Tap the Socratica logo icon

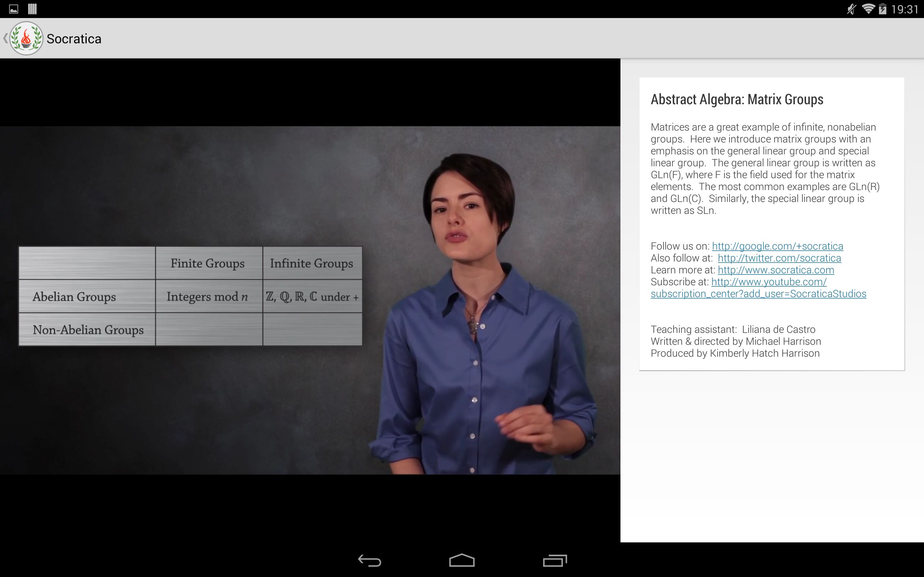point(26,38)
